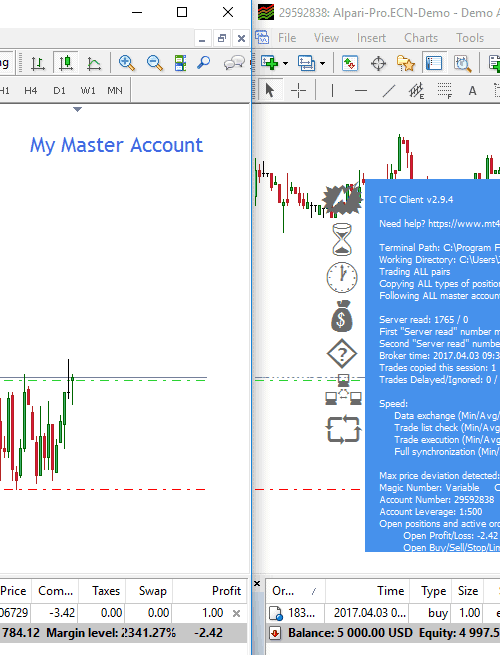Toggle Data Window crosshair-circle icon
The height and width of the screenshot is (655, 500).
[x=378, y=63]
